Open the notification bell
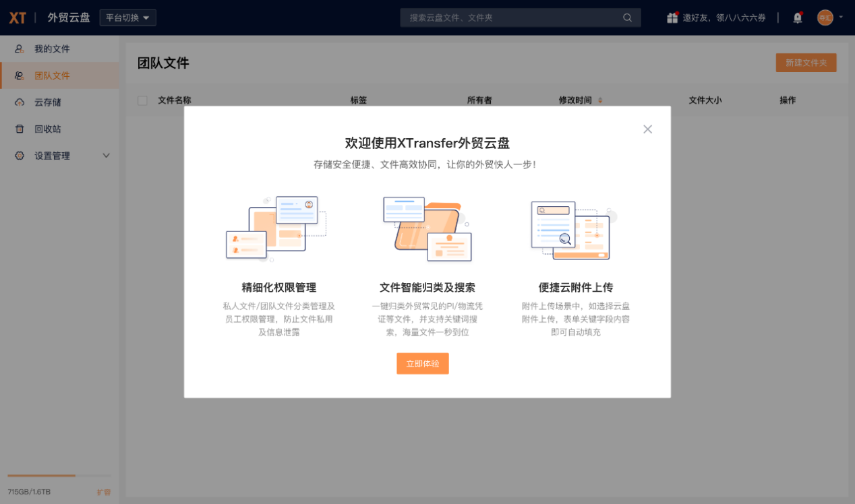Image resolution: width=855 pixels, height=504 pixels. pyautogui.click(x=798, y=18)
